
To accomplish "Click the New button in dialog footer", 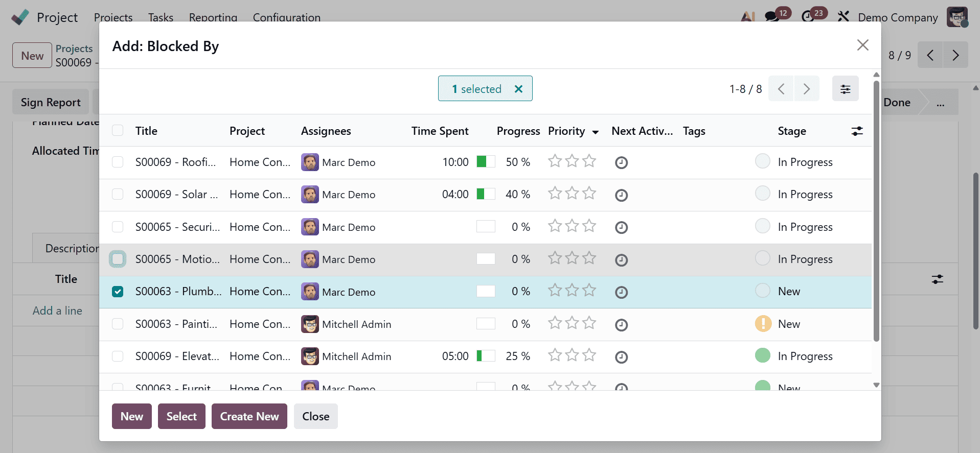I will tap(132, 416).
